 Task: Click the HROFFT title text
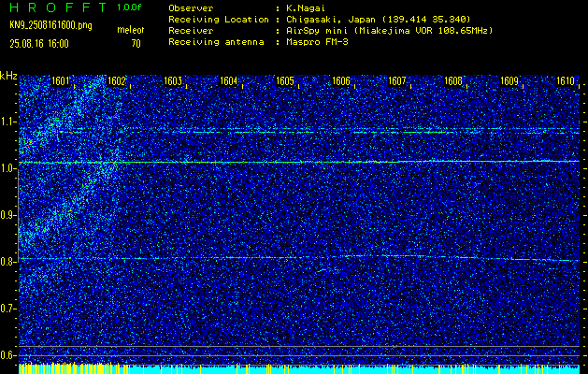point(58,7)
